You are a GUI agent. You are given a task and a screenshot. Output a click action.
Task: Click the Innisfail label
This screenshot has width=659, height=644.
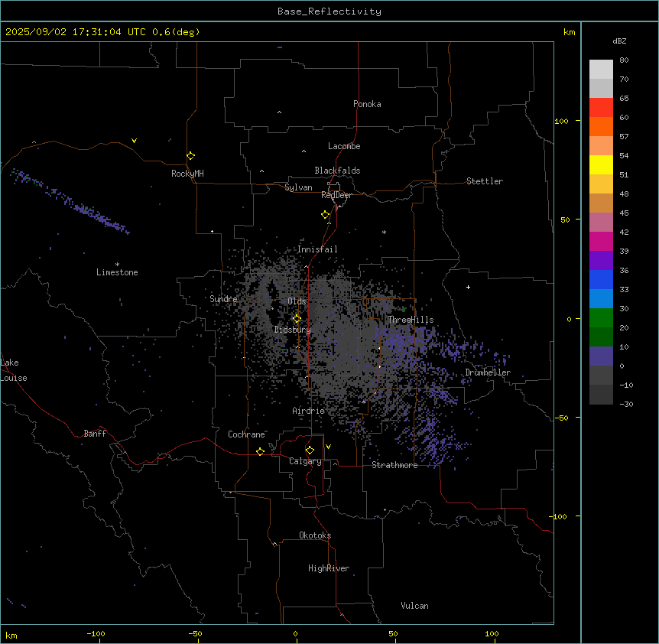317,249
